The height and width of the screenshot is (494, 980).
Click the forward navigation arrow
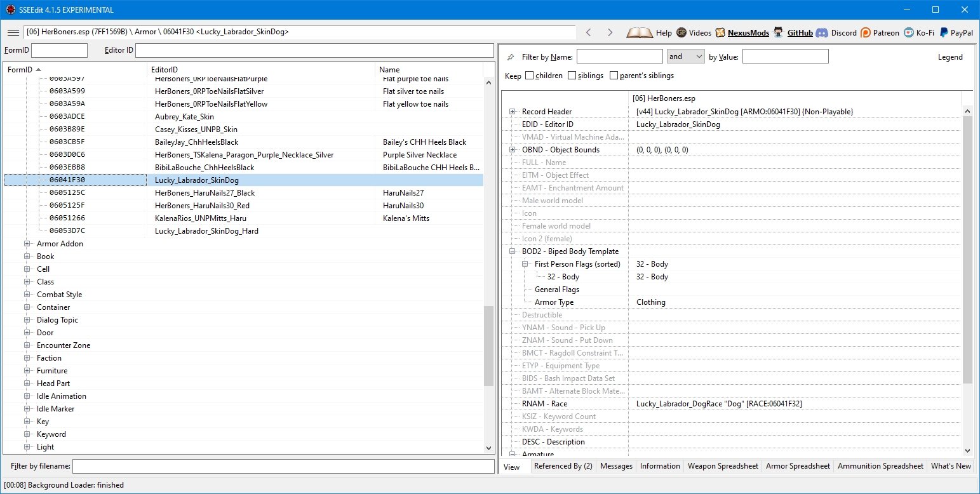[x=610, y=32]
